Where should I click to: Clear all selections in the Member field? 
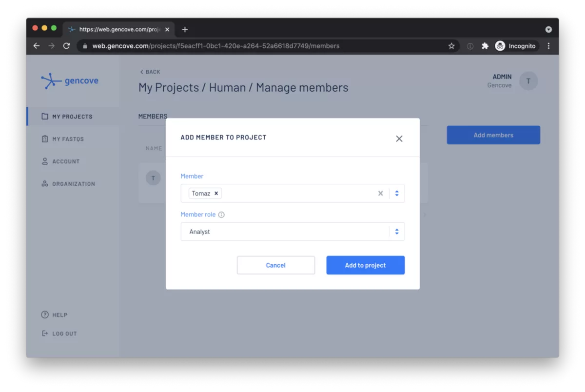380,194
